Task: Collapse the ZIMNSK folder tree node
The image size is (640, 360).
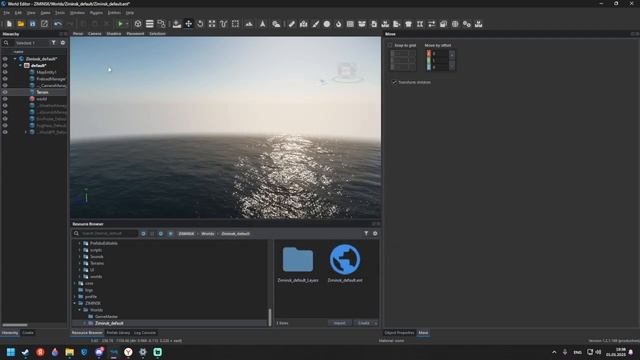Action: [75, 303]
